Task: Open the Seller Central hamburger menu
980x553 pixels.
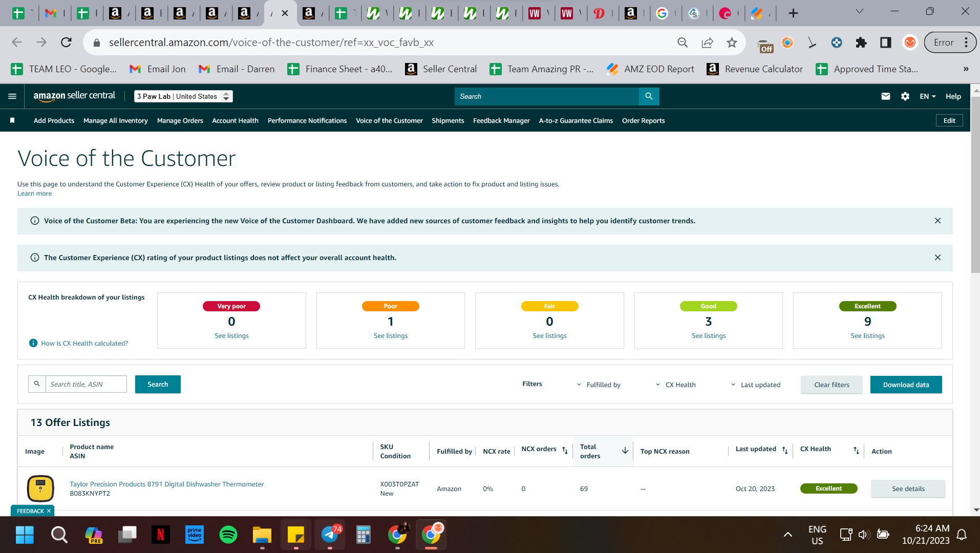Action: coord(12,96)
